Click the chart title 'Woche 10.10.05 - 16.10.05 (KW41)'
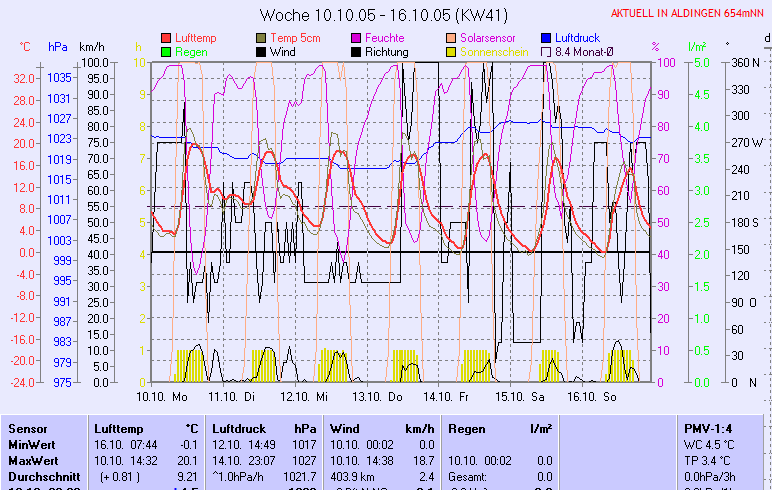The width and height of the screenshot is (772, 490). coord(382,15)
